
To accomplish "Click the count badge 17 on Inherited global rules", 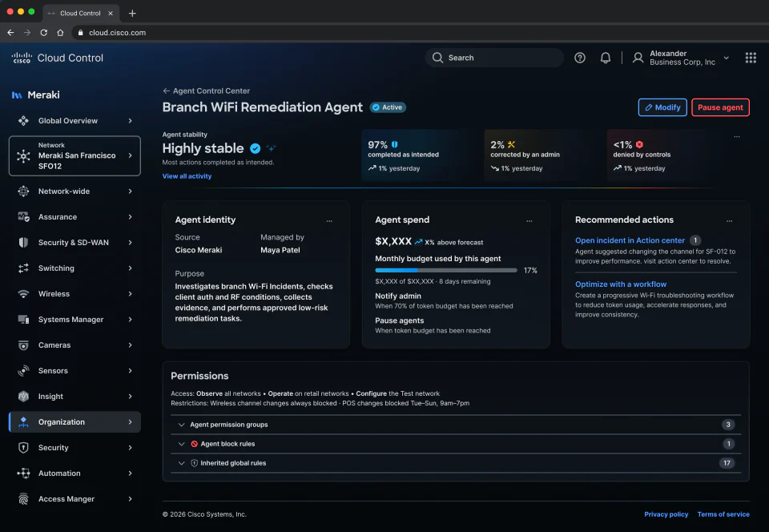I will [x=727, y=463].
